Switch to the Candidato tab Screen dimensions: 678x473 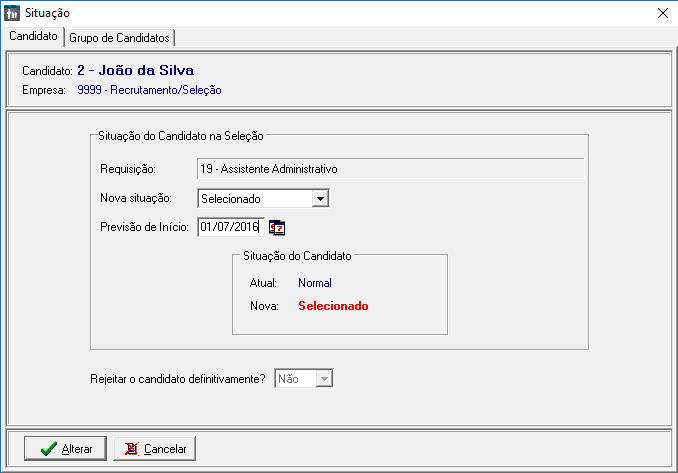pyautogui.click(x=33, y=36)
